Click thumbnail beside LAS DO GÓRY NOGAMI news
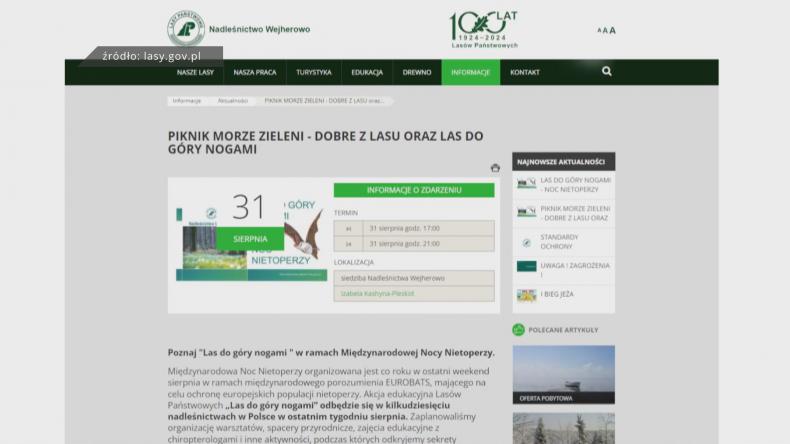790x444 pixels. click(x=526, y=183)
